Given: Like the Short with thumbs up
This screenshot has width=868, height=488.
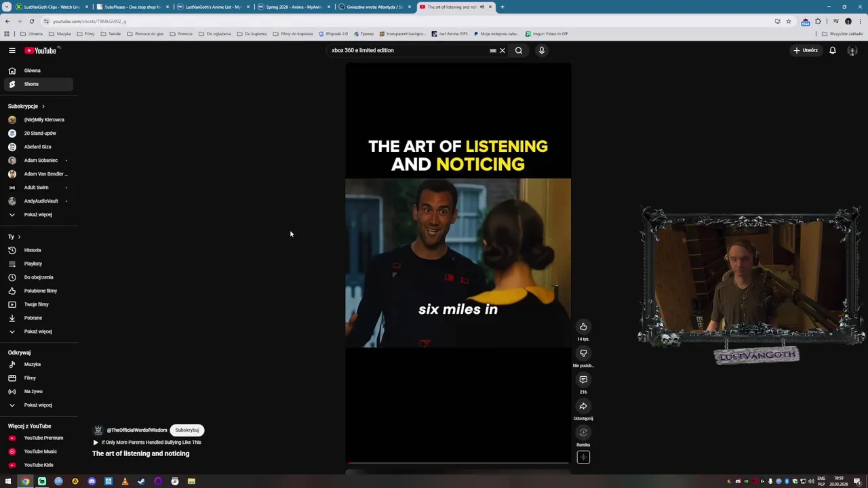Looking at the screenshot, I should (x=583, y=327).
